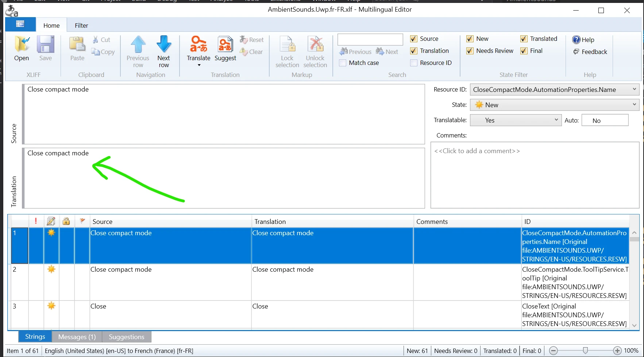
Task: Toggle the Resource ID search checkbox
Action: 414,63
